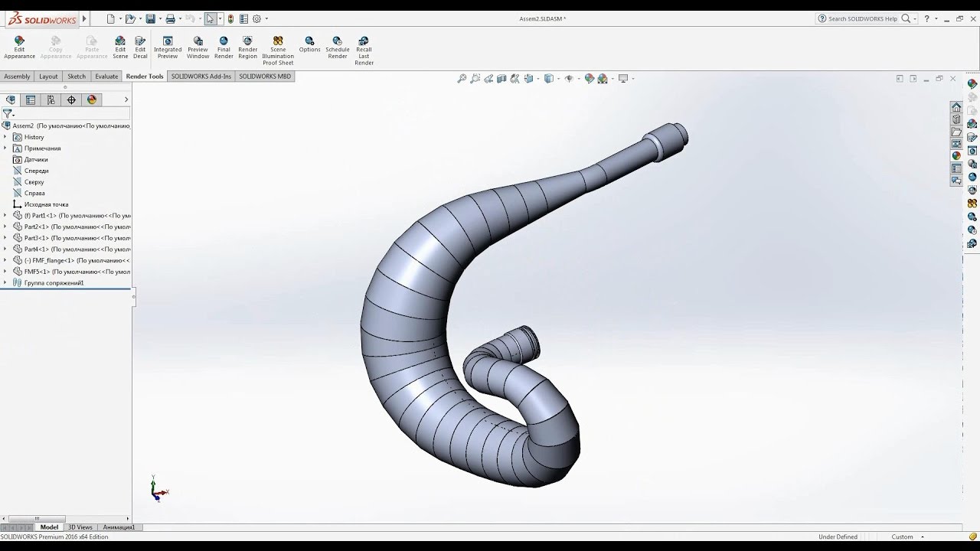Click the Search SOLIDWORKS Help field

point(862,18)
